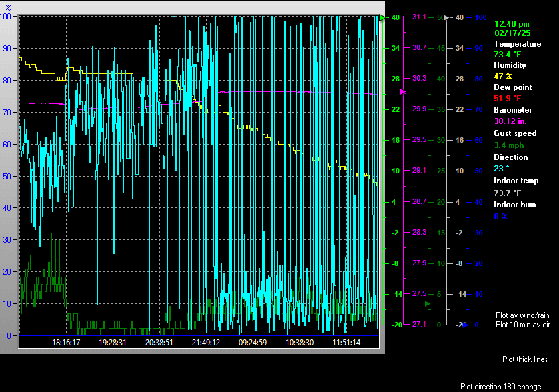The image size is (559, 392).
Task: Click the Humidity label in the legend
Action: pyautogui.click(x=510, y=65)
